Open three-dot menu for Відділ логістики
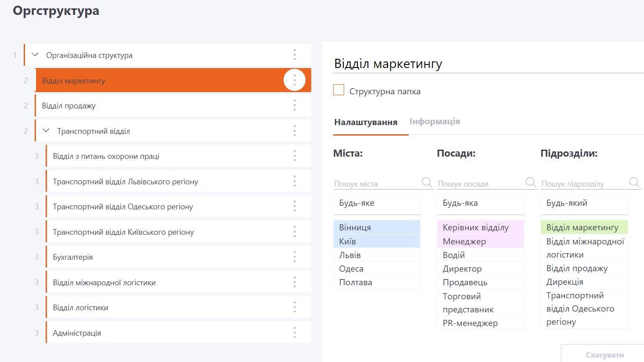This screenshot has width=644, height=362. coord(295,307)
